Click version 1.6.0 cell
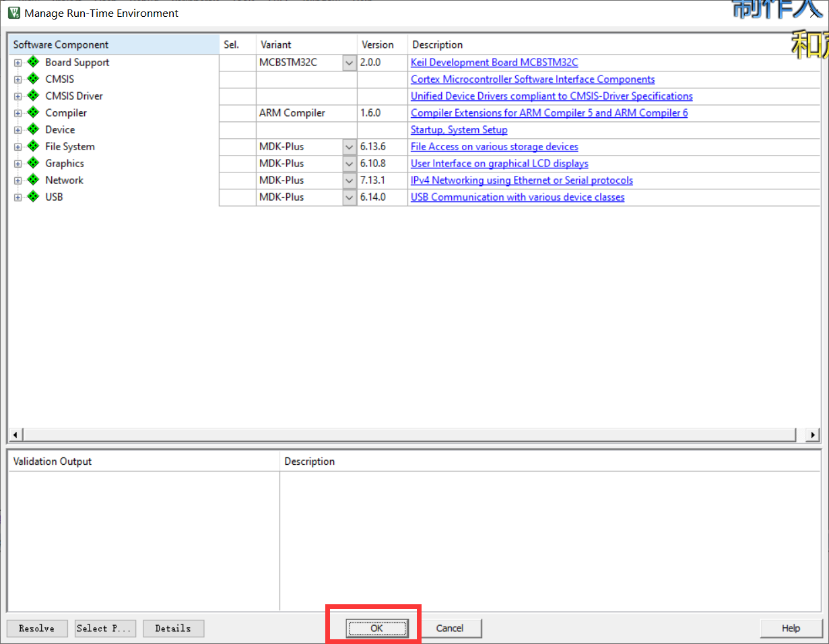 [x=383, y=113]
